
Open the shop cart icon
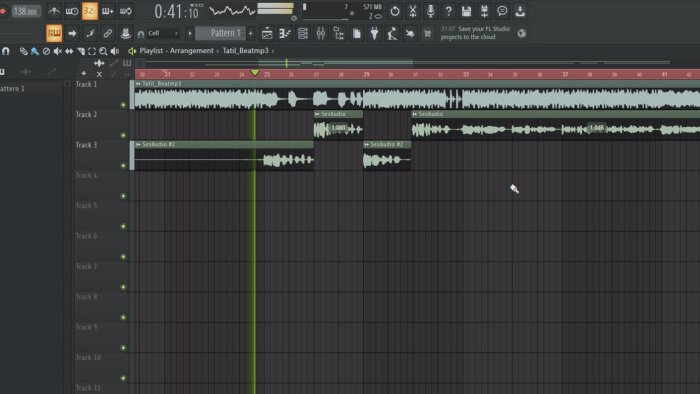click(x=427, y=33)
